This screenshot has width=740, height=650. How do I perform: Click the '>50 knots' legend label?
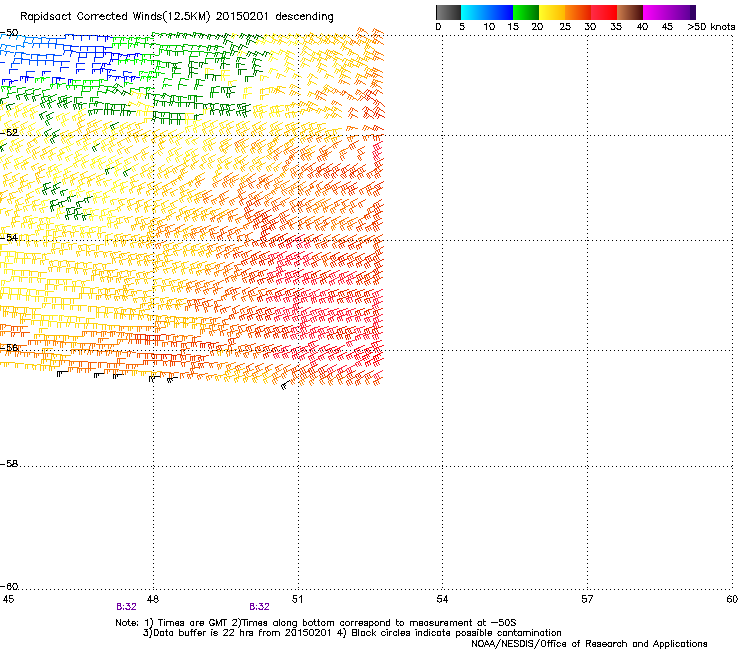(x=711, y=27)
